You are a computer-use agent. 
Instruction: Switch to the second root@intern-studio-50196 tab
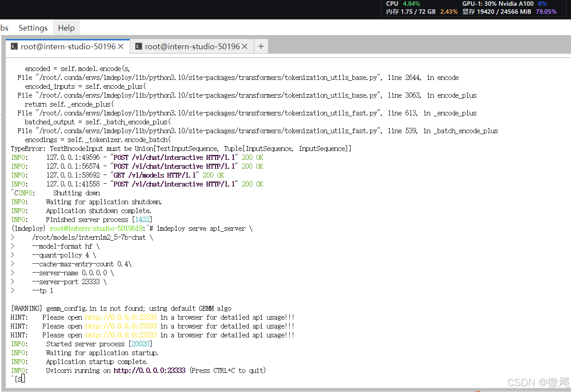pyautogui.click(x=191, y=46)
